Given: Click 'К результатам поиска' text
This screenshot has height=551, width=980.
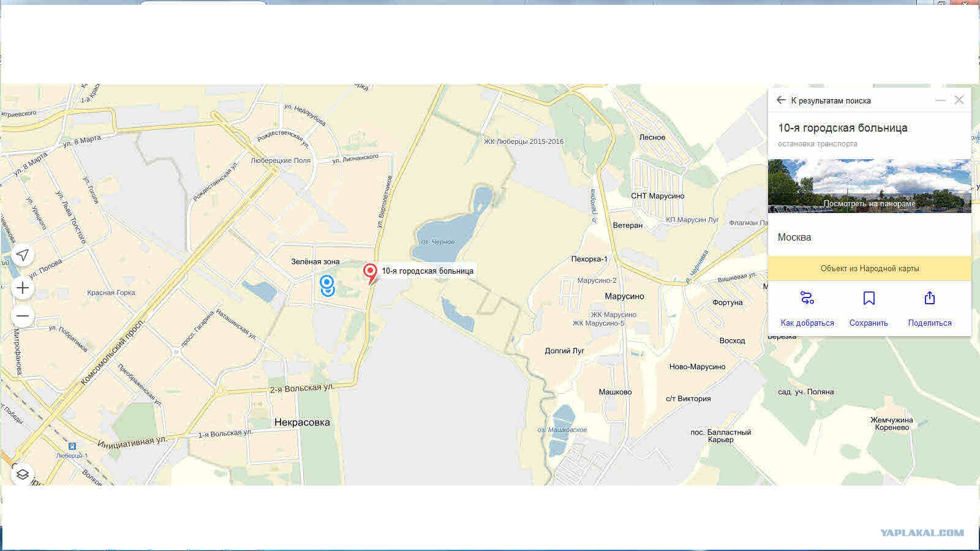Looking at the screenshot, I should (x=831, y=100).
